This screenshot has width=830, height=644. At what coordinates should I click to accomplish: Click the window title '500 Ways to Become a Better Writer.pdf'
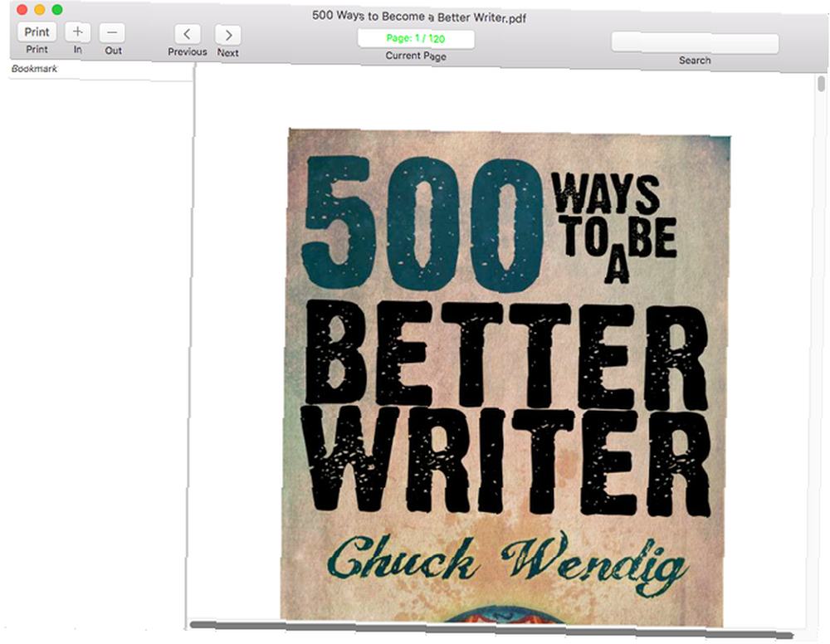click(x=419, y=17)
